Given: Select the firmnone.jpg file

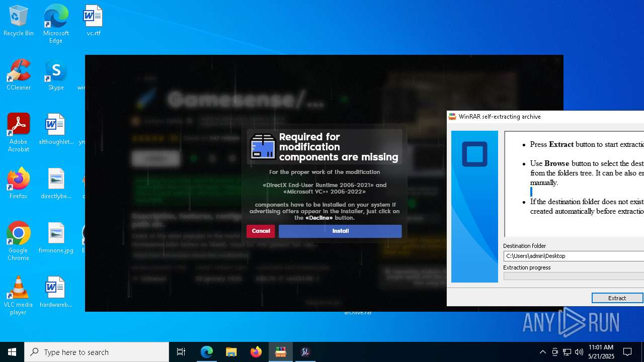Looking at the screenshot, I should pyautogui.click(x=56, y=238).
